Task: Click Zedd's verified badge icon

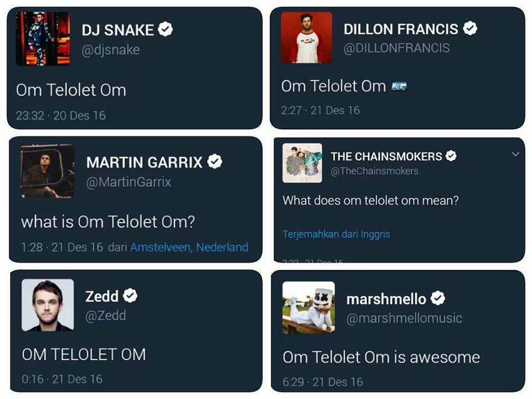Action: click(x=129, y=296)
